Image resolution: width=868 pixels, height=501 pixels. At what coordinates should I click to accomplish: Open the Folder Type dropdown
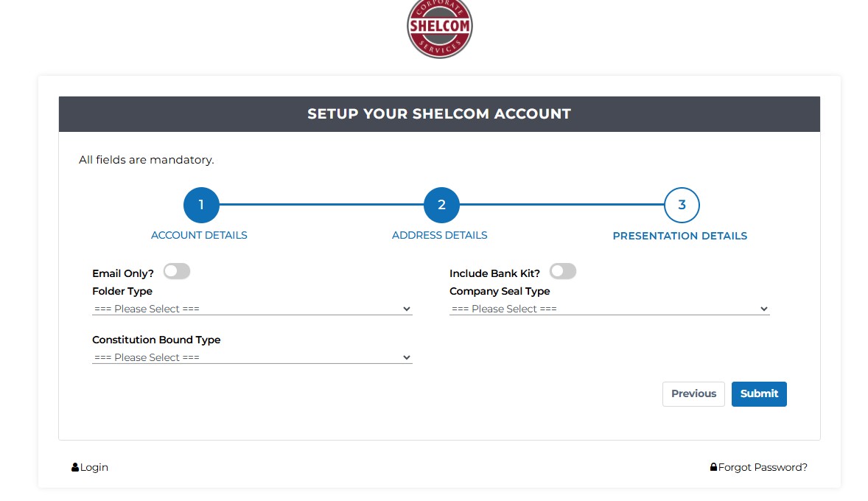point(252,309)
